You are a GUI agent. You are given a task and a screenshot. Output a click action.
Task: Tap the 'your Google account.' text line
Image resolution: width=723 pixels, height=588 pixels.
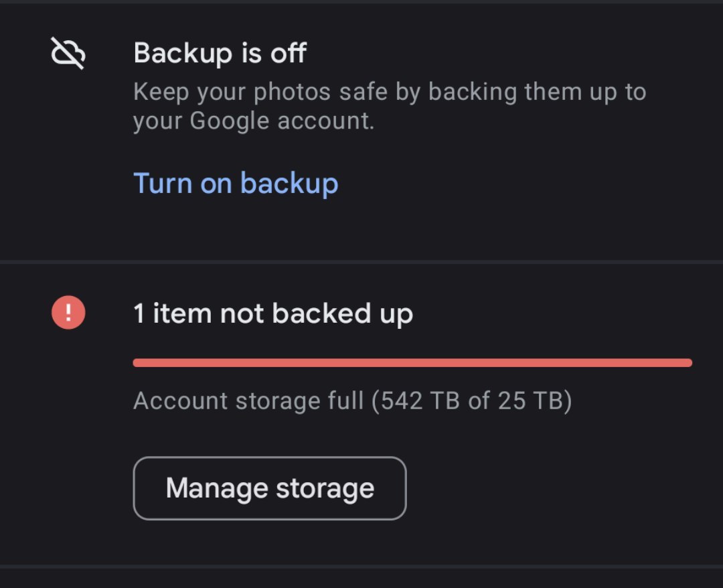click(x=254, y=121)
